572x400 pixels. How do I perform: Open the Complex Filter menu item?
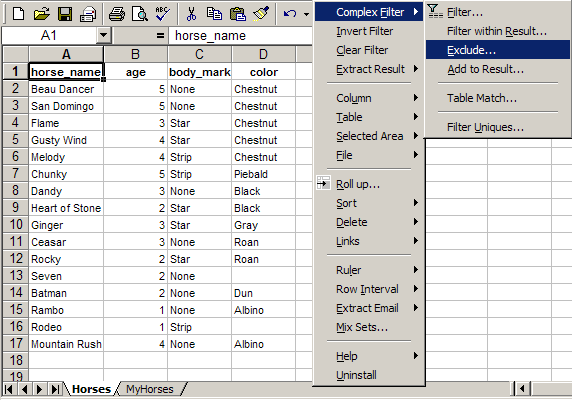[x=369, y=12]
